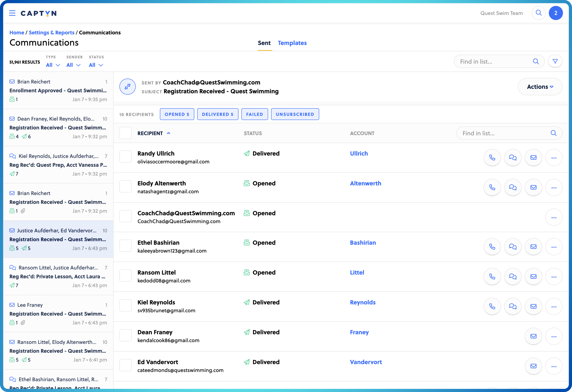Open the Altenwerth account link
The height and width of the screenshot is (392, 572).
[x=366, y=183]
